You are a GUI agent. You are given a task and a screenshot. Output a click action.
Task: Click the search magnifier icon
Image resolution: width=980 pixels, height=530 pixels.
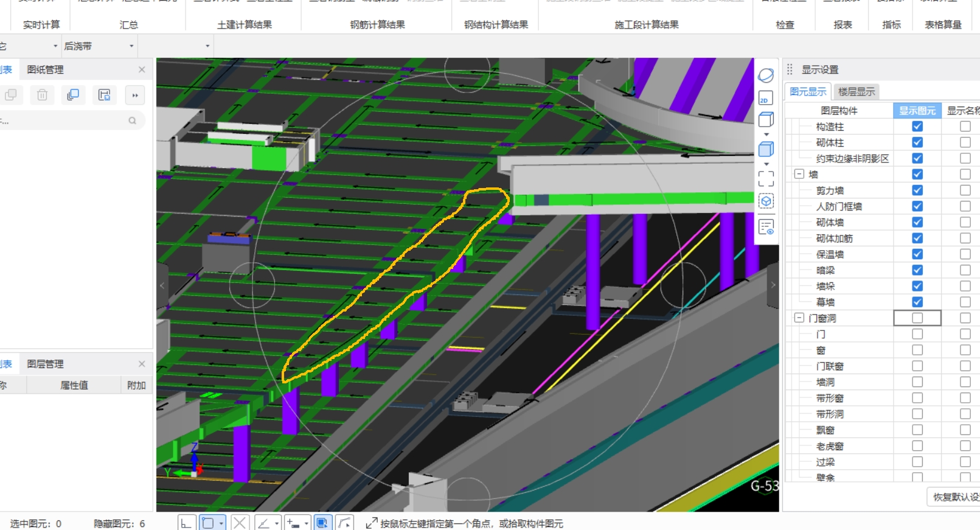[x=132, y=120]
